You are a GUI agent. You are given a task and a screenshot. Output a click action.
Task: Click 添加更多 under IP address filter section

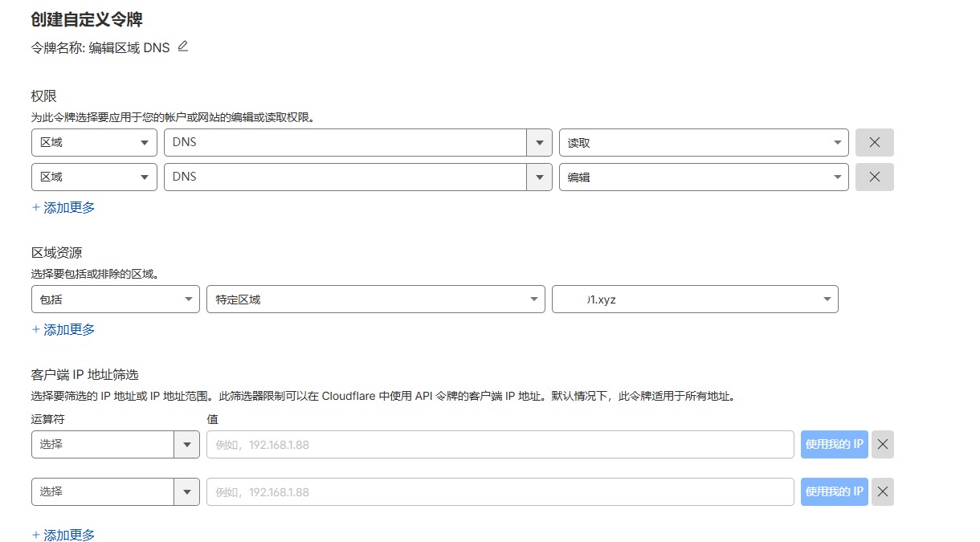click(63, 535)
